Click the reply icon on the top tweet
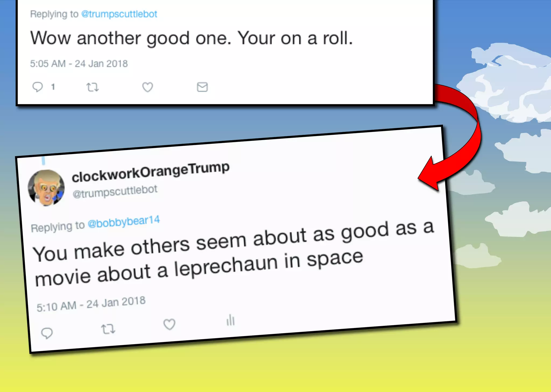The image size is (551, 392). click(37, 87)
